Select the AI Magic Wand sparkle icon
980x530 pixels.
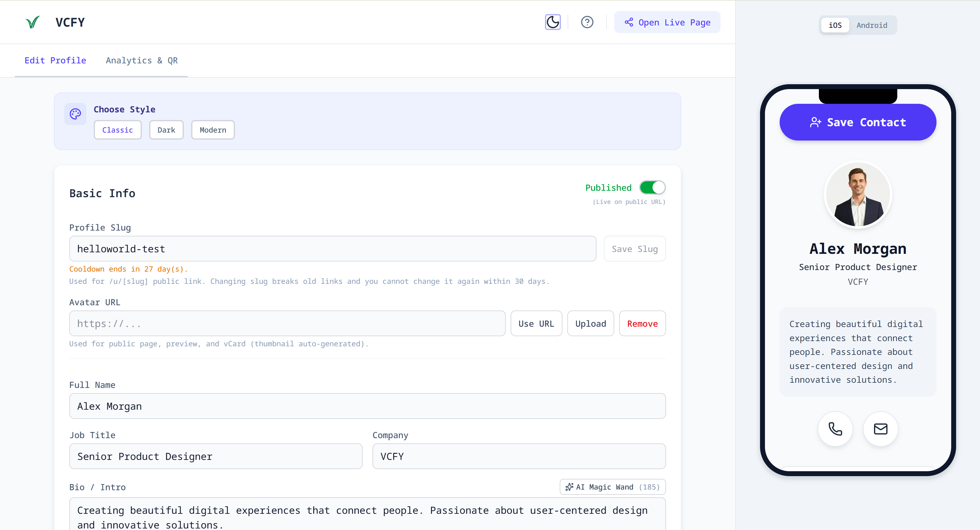click(x=569, y=487)
